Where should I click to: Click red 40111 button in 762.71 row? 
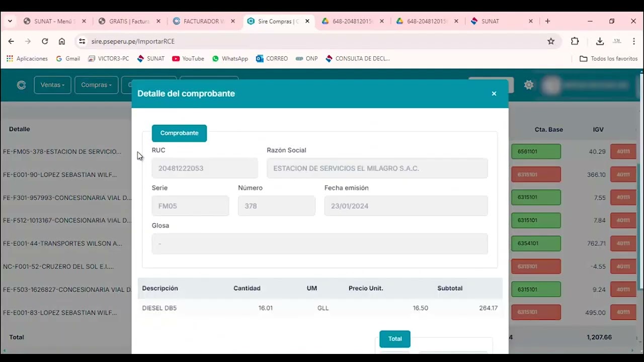(623, 243)
